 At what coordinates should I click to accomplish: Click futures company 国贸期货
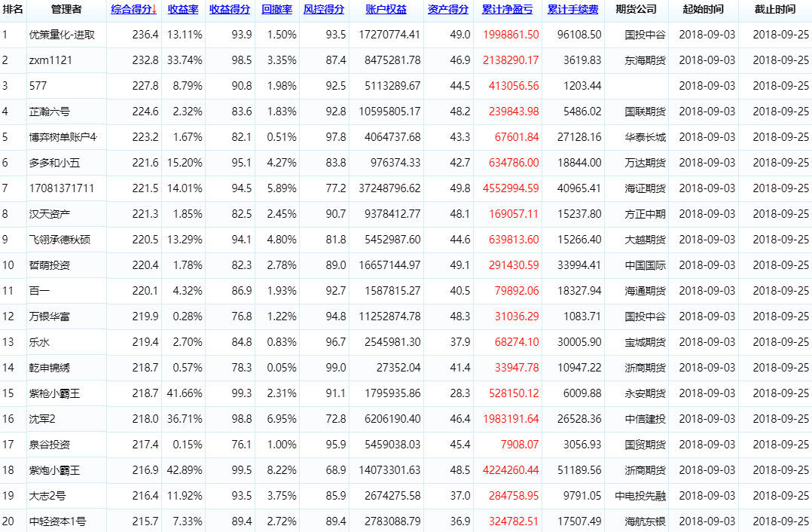(645, 445)
